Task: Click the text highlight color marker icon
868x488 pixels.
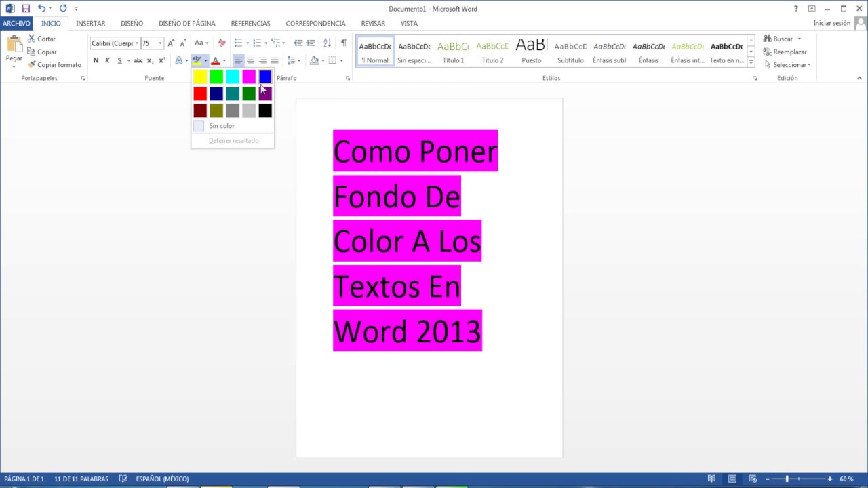Action: (x=197, y=60)
